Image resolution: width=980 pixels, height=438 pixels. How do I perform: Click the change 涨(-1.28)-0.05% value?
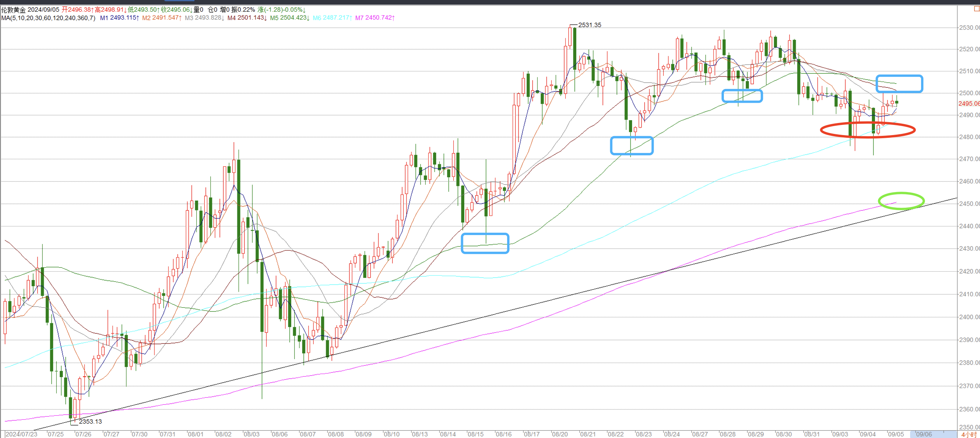coord(282,10)
